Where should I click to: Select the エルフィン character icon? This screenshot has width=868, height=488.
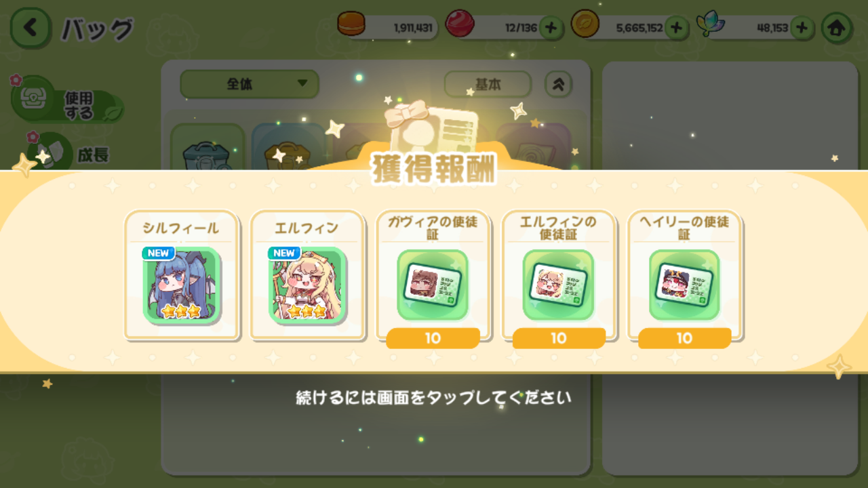coord(308,285)
